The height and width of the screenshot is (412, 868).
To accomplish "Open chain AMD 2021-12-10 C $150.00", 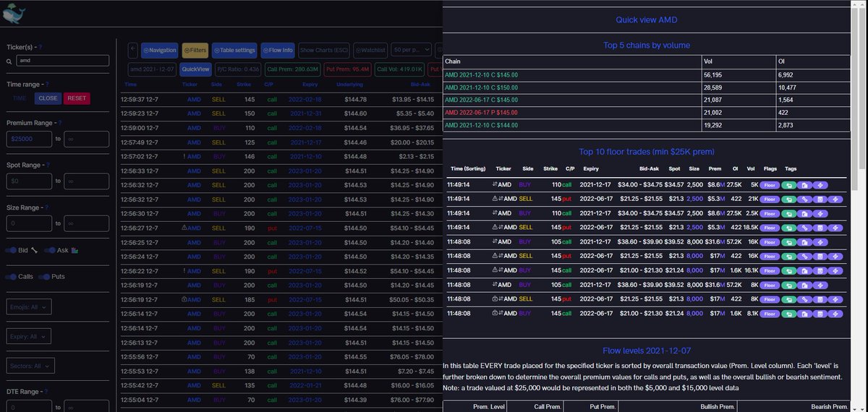I will 481,87.
